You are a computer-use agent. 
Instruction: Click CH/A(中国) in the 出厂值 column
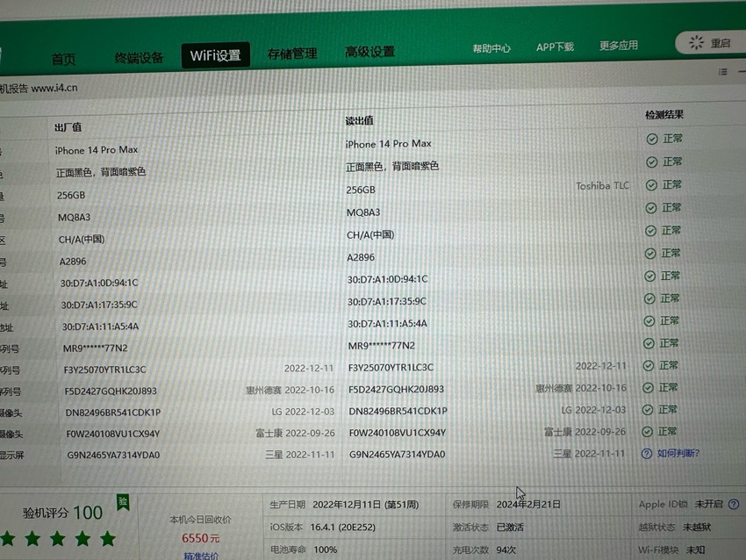pos(82,240)
